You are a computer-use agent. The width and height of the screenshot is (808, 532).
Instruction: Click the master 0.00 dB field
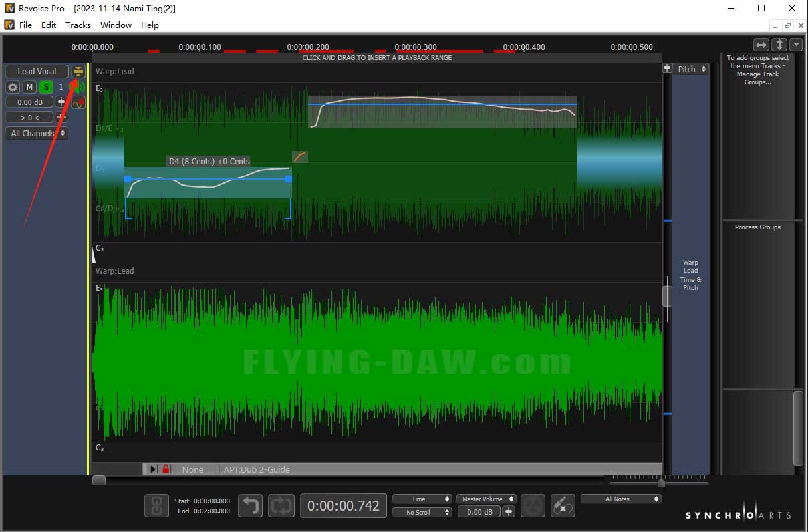479,512
